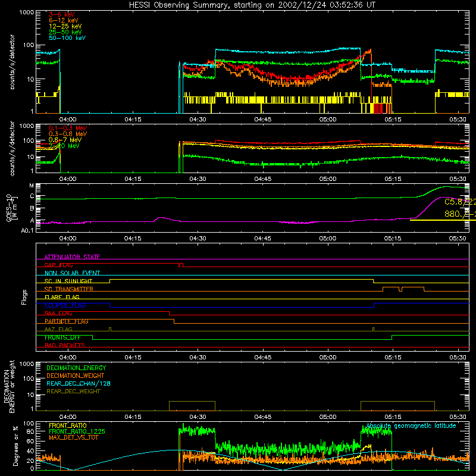Screen dimensions: 476x476
Task: Click the DECIMATION ENERGY or weight axis label
Action: click(9, 386)
